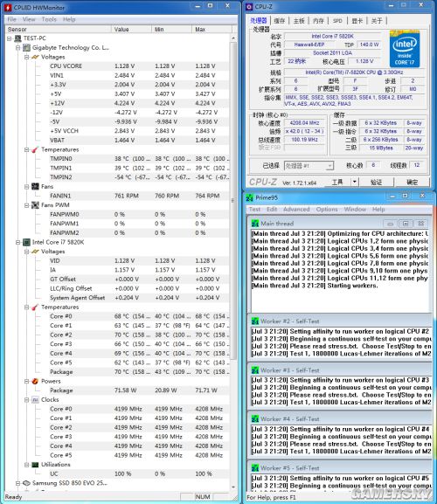
Task: Click the Temperatures thermometer icon under Gigabyte
Action: (x=35, y=149)
